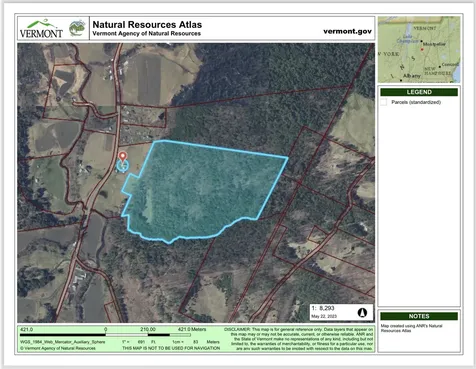Click the Natural Resources Atlas title

tap(147, 25)
